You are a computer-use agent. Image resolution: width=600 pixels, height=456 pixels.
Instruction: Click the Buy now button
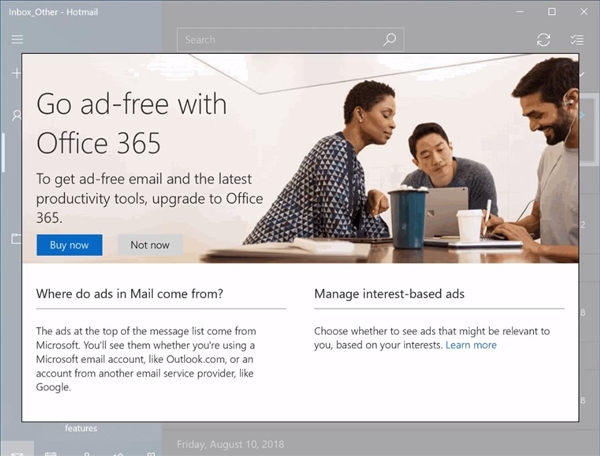point(69,245)
